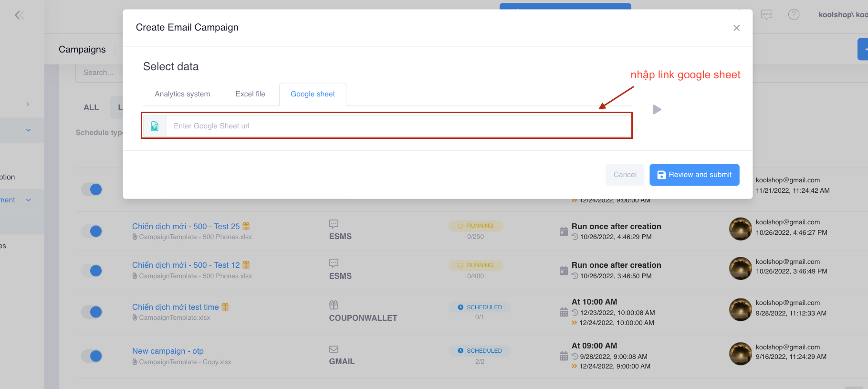
Task: Close the Create Email Campaign dialog
Action: [736, 28]
